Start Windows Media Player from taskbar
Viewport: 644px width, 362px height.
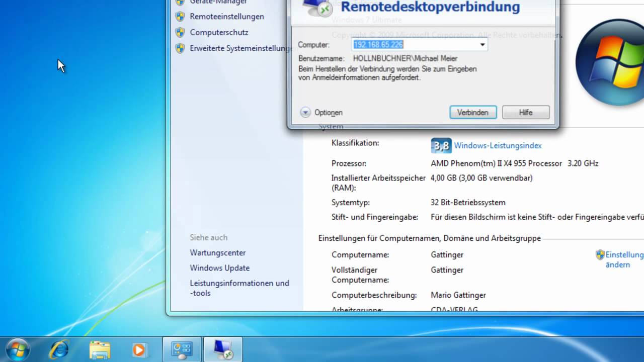[x=139, y=349]
